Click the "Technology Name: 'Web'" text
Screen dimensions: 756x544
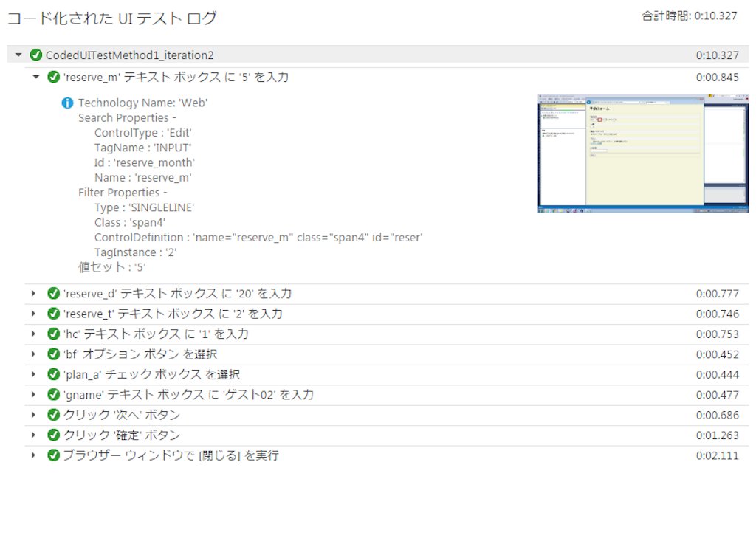click(x=142, y=103)
